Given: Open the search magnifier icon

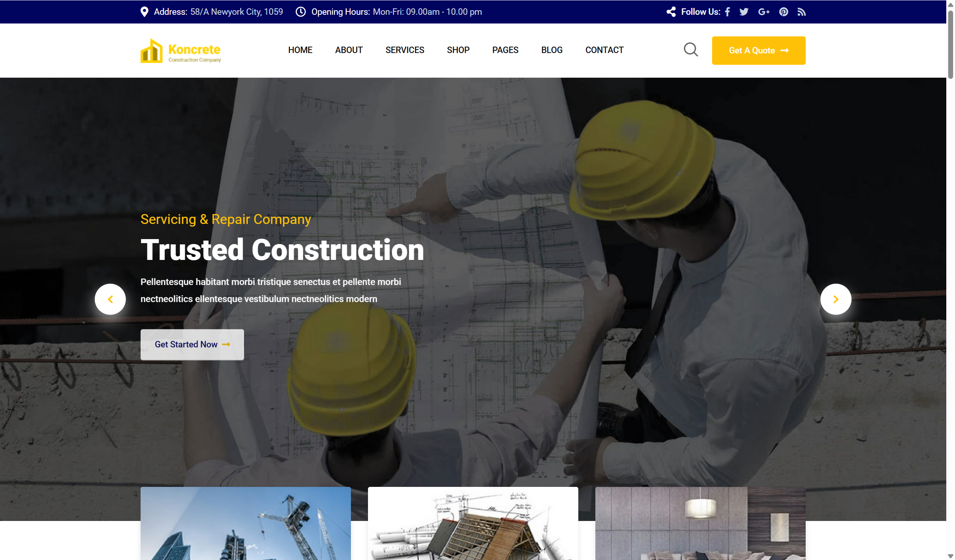Looking at the screenshot, I should pos(690,50).
